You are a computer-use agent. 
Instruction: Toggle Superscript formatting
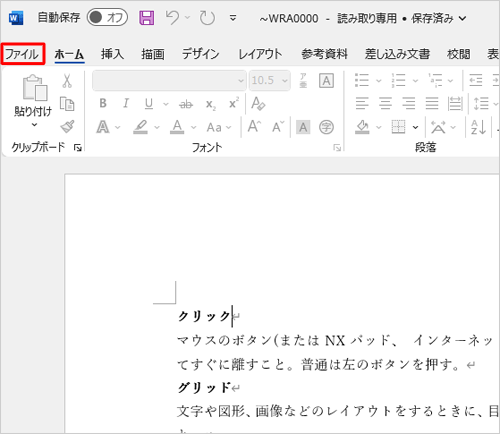point(234,103)
